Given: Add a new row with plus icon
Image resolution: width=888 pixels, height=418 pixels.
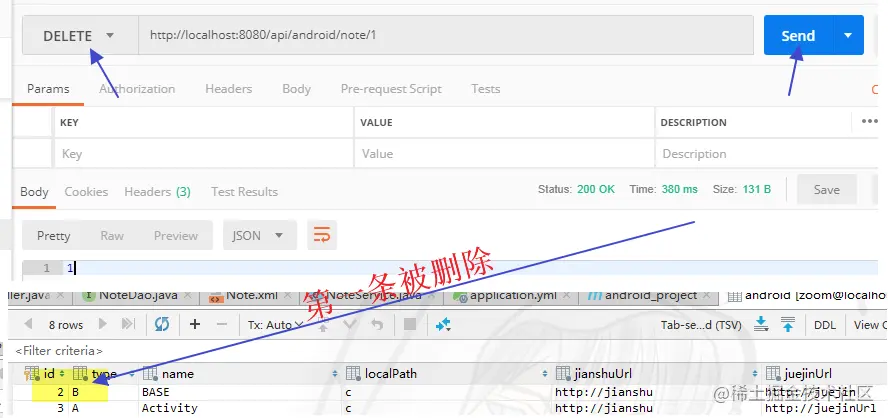Looking at the screenshot, I should [195, 324].
